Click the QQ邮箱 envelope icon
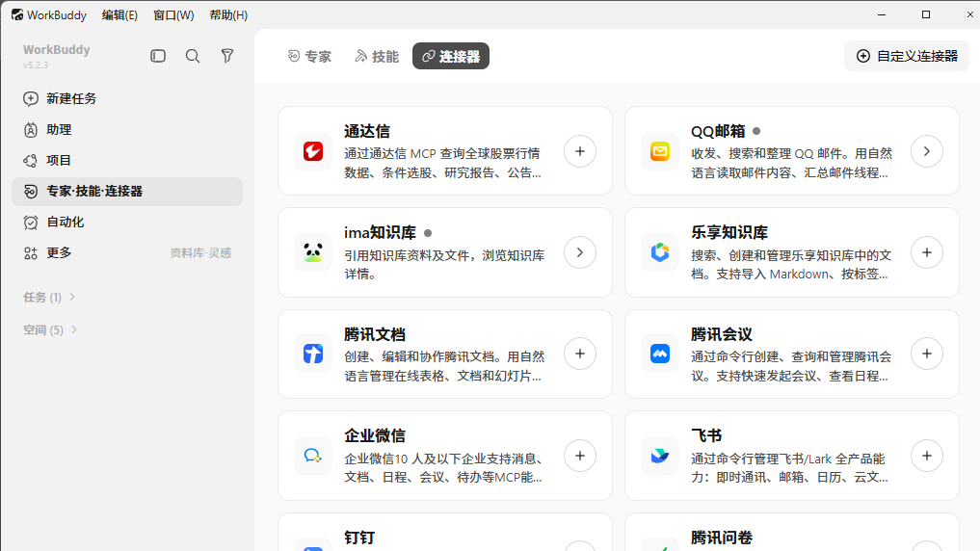The image size is (980, 551). 660,151
